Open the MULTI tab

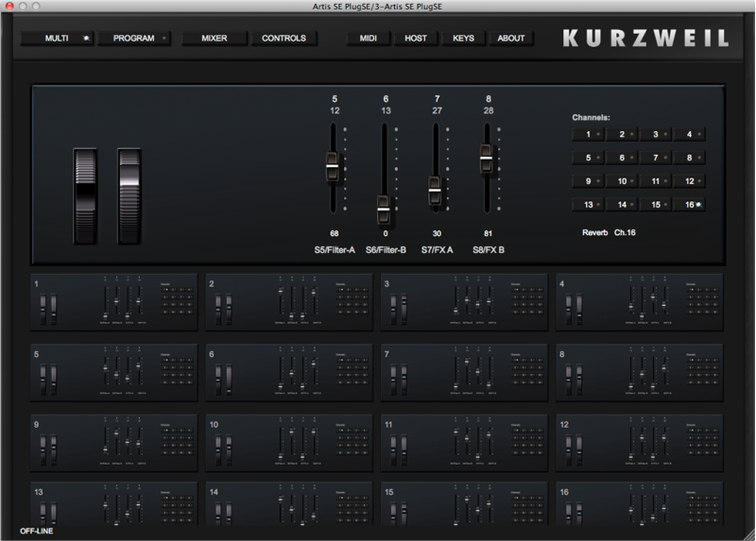point(57,39)
